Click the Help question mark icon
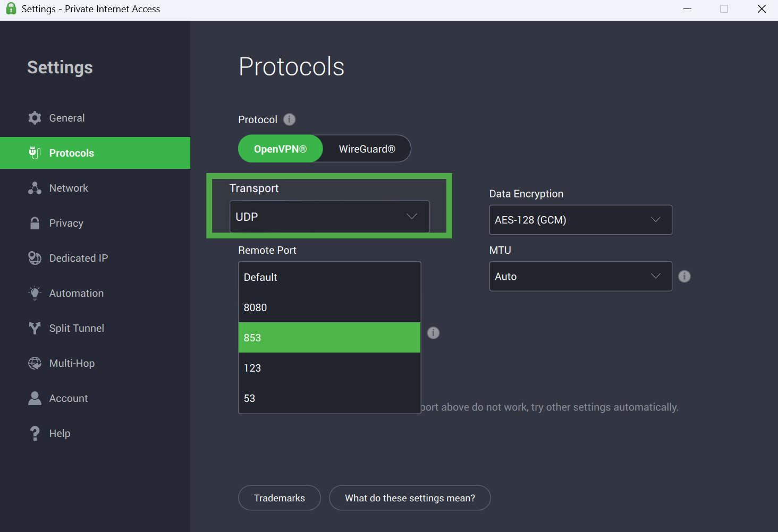Image resolution: width=778 pixels, height=532 pixels. coord(35,433)
